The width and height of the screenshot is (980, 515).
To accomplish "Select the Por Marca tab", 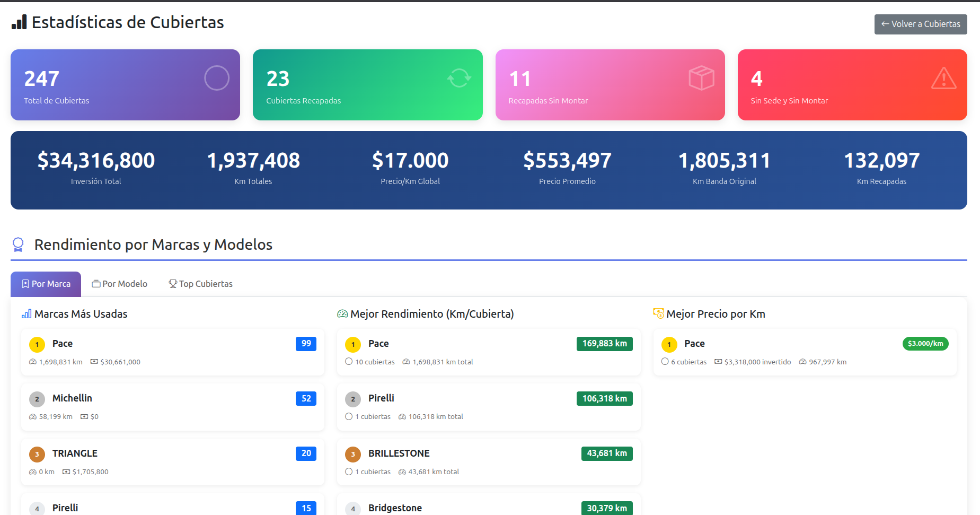I will (x=46, y=284).
